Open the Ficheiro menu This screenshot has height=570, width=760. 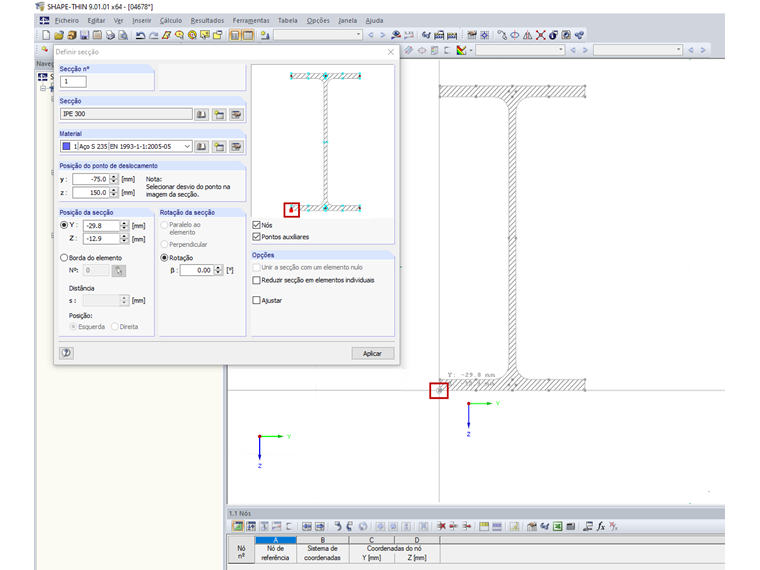pos(66,20)
